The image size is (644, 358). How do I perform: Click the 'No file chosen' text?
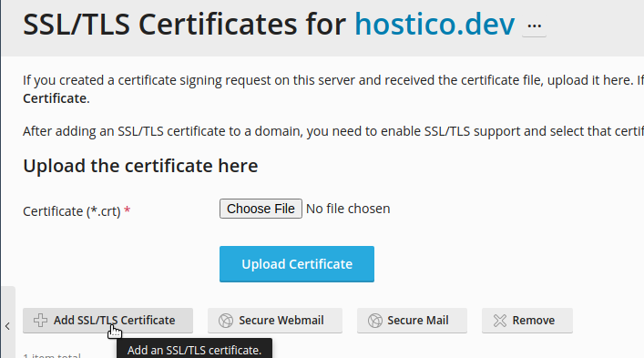point(348,209)
